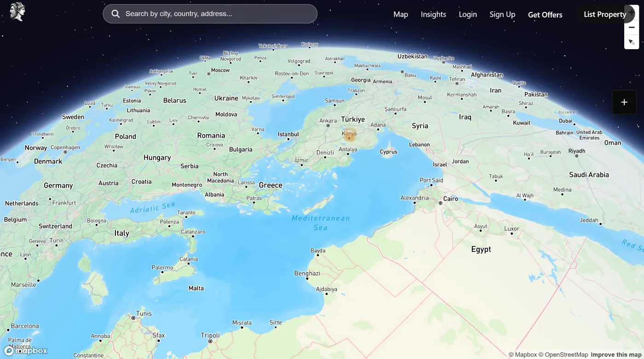Zoom out with the minus control
This screenshot has width=644, height=359.
click(632, 27)
